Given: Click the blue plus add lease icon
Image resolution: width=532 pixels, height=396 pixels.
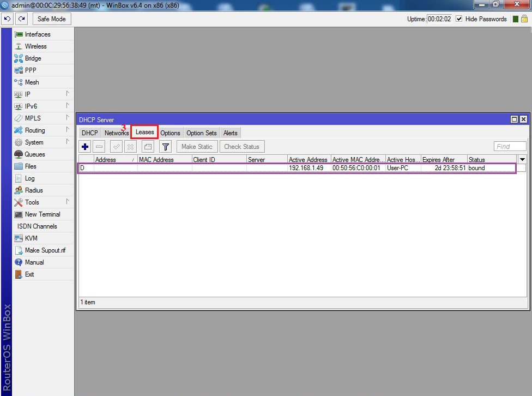Looking at the screenshot, I should coord(85,147).
